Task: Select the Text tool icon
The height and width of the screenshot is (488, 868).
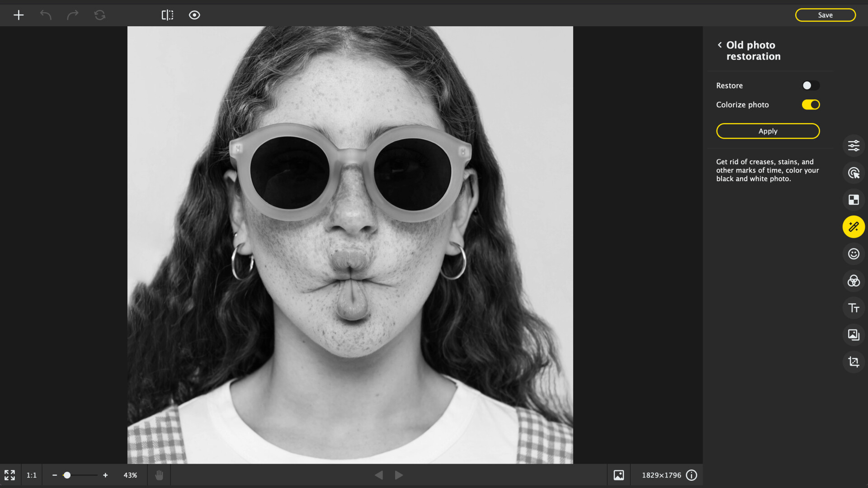Action: [x=854, y=308]
